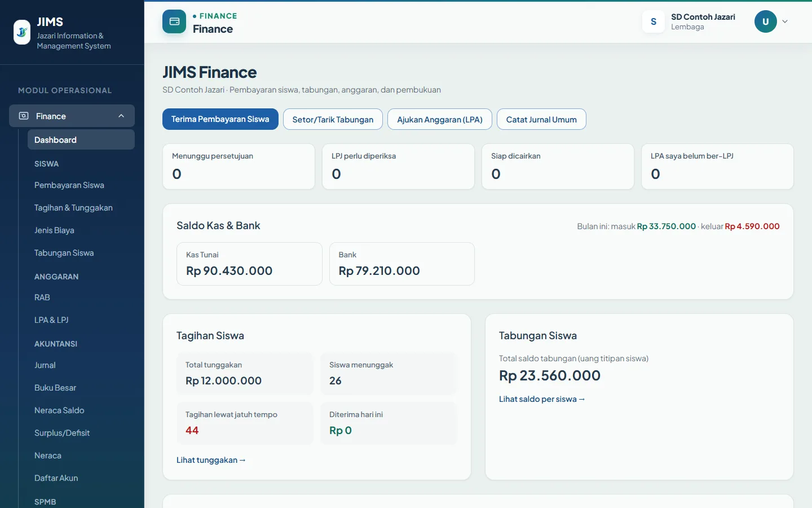
Task: Open the RAB menu item
Action: point(81,297)
